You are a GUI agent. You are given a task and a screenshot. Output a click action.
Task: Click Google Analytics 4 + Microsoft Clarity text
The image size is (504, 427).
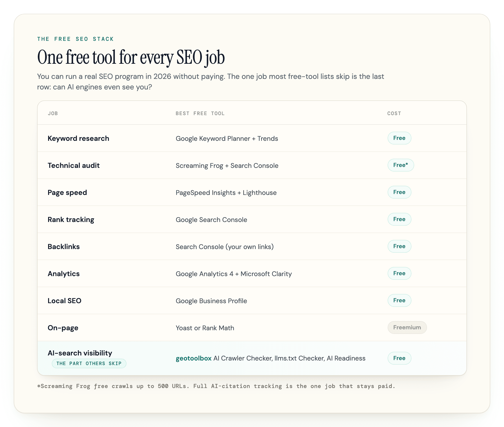pyautogui.click(x=234, y=274)
